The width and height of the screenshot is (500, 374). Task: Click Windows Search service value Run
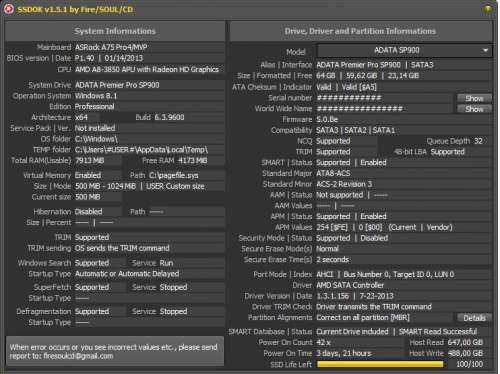coord(166,263)
